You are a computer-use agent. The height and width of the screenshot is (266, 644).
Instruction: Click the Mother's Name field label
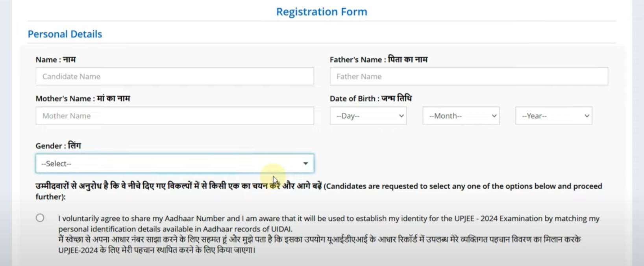point(83,99)
